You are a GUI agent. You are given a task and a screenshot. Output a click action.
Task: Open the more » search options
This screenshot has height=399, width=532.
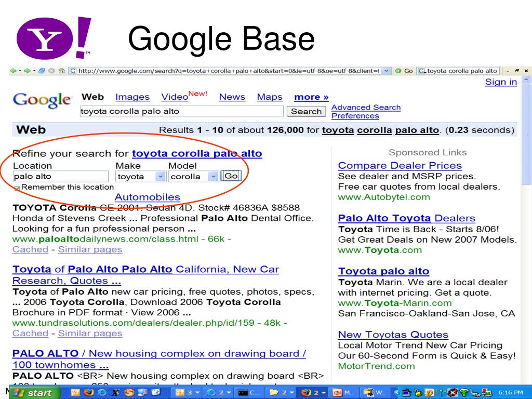pos(311,97)
